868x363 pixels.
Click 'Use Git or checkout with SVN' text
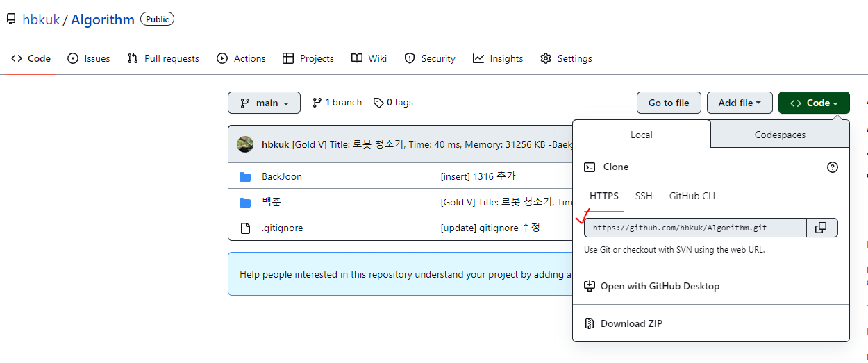674,250
